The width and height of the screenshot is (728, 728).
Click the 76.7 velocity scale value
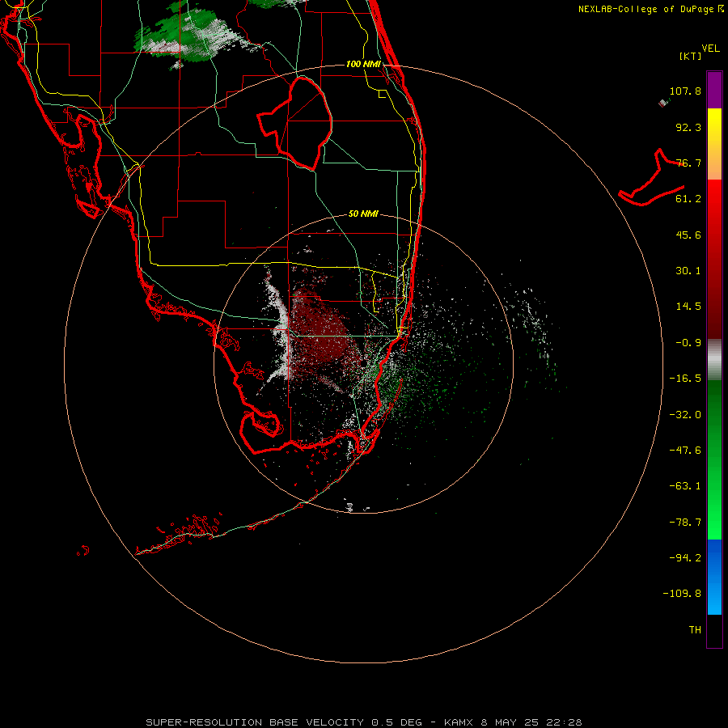click(688, 163)
